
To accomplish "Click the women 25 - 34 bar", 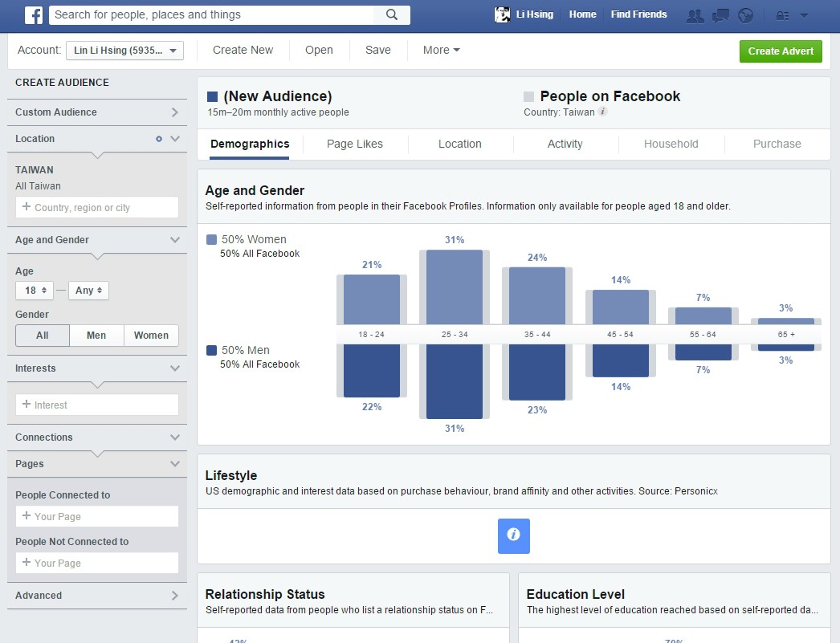I will click(455, 287).
